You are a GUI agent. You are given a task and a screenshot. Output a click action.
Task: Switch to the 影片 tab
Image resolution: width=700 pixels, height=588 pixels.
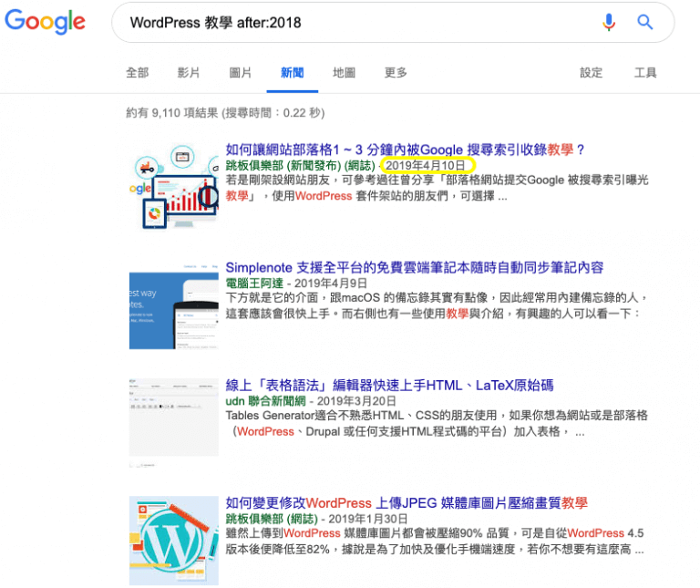pos(189,72)
